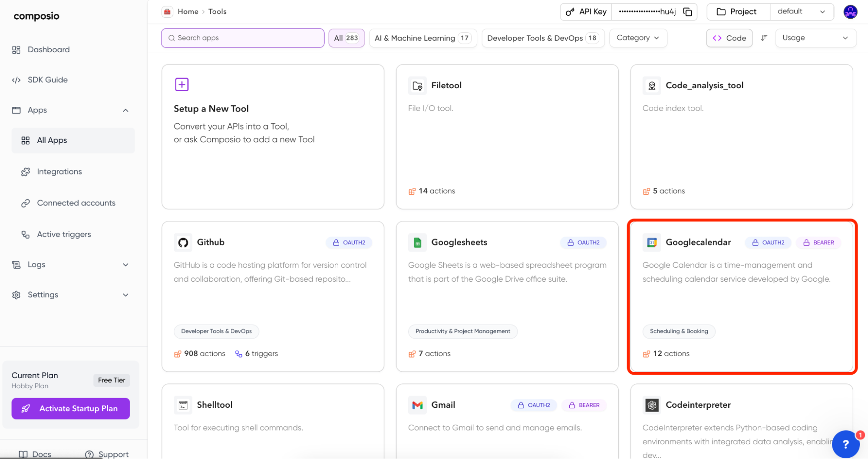This screenshot has width=868, height=459.
Task: Click the user avatar in top right
Action: (x=850, y=12)
